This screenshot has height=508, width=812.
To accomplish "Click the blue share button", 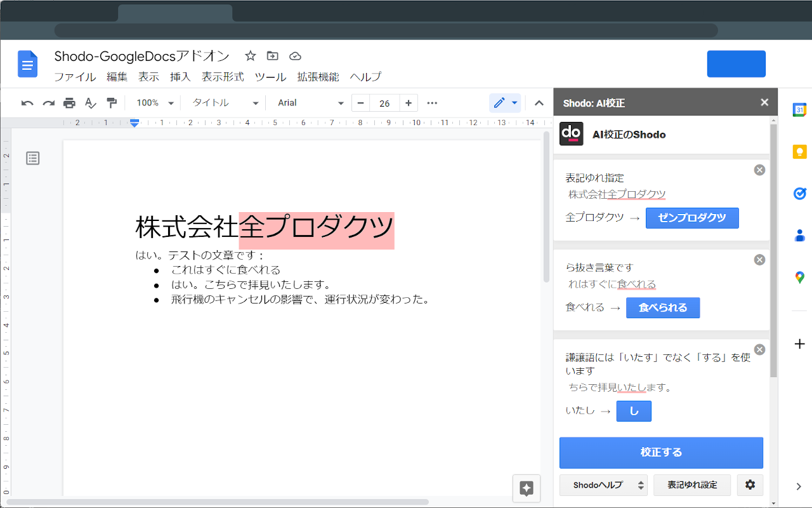I will pyautogui.click(x=737, y=64).
